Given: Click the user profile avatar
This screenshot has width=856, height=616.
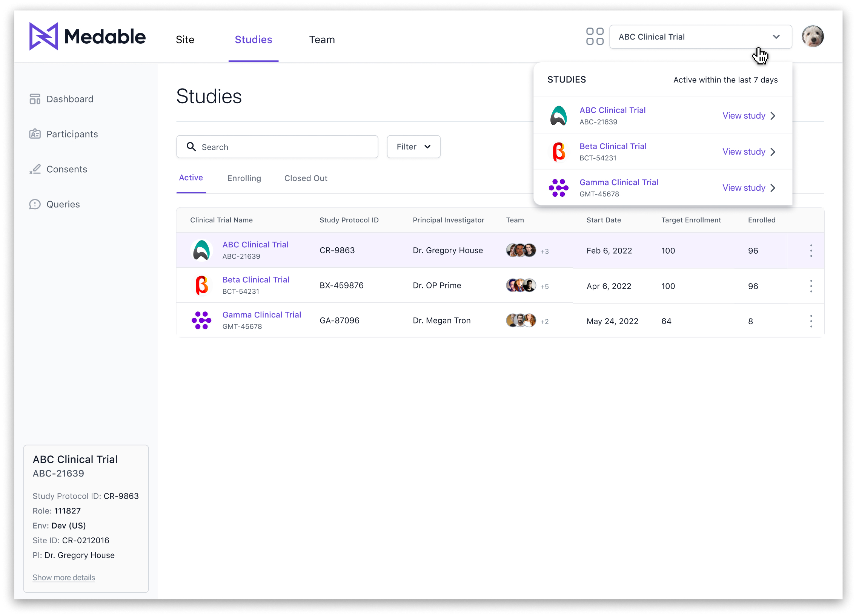Looking at the screenshot, I should tap(812, 37).
